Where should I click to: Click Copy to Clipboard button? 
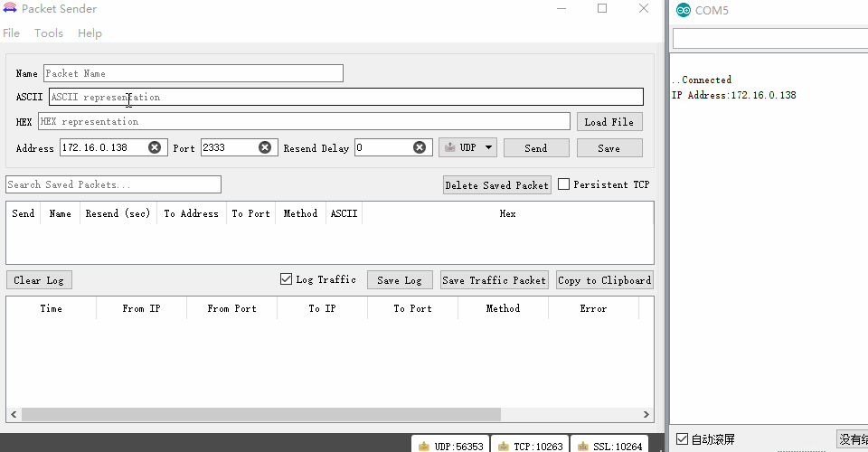point(605,280)
